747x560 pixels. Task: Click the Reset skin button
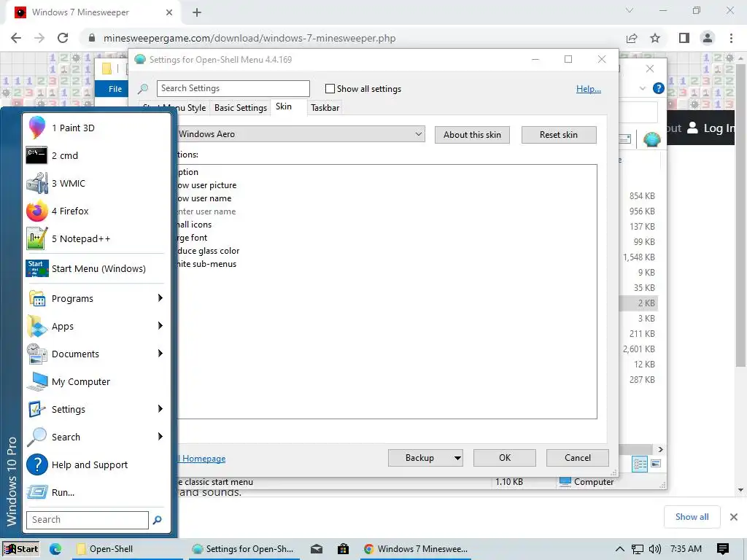[559, 135]
